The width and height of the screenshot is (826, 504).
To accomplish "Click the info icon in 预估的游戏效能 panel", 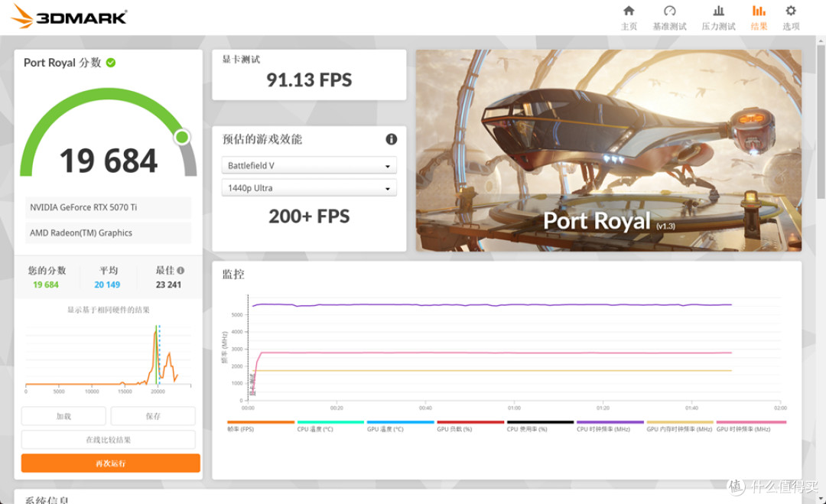I will (x=391, y=139).
